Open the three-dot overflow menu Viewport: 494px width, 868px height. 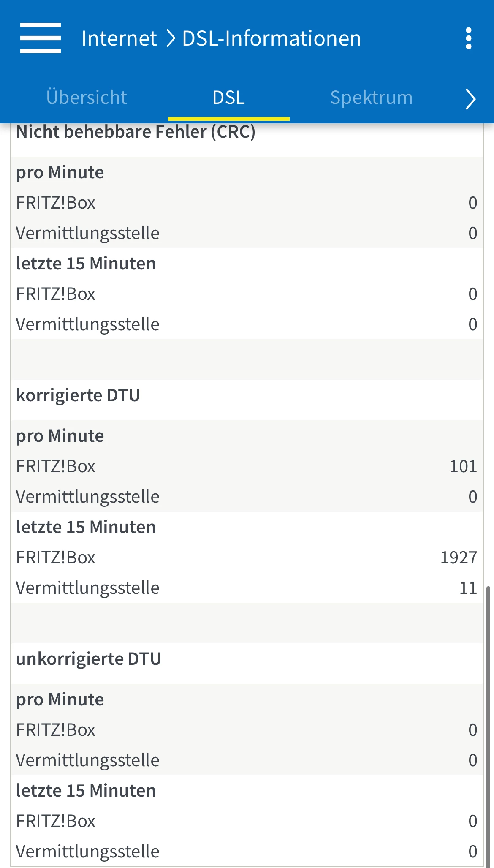coord(468,38)
